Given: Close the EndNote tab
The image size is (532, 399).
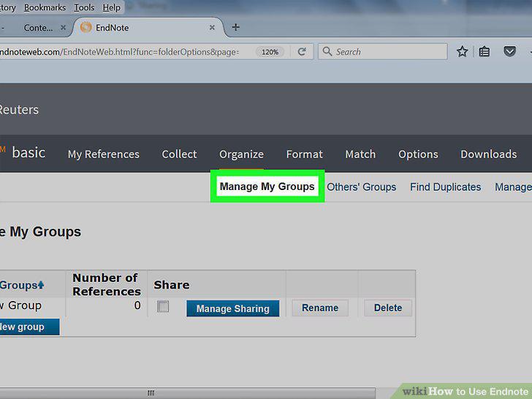Looking at the screenshot, I should pyautogui.click(x=212, y=28).
